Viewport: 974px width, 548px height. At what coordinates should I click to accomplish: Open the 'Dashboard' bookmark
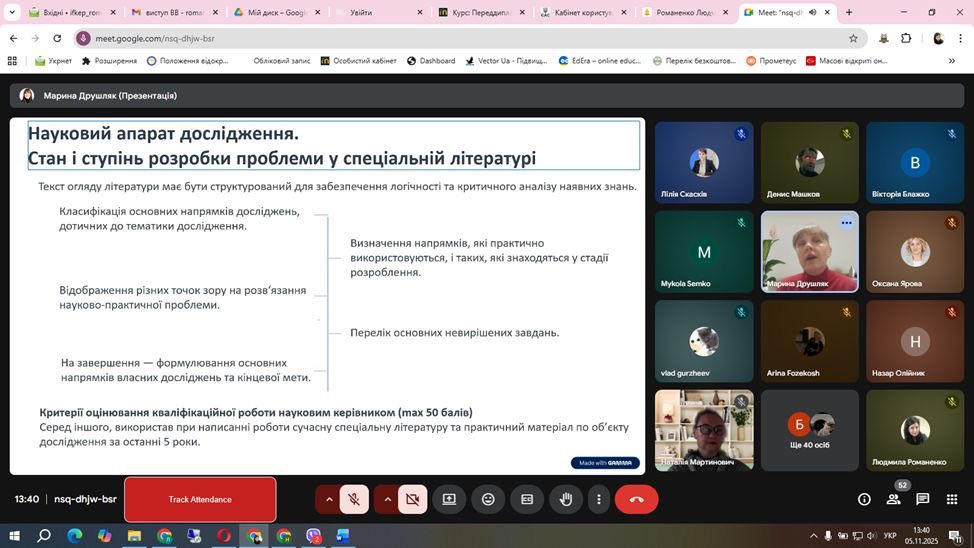[431, 61]
